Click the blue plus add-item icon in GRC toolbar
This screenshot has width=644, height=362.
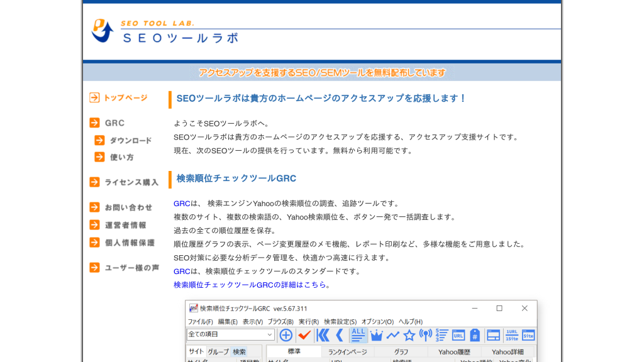[x=286, y=336]
